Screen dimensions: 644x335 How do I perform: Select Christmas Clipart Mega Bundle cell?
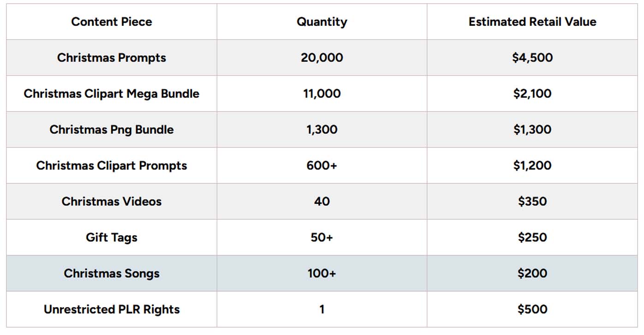[x=112, y=94]
